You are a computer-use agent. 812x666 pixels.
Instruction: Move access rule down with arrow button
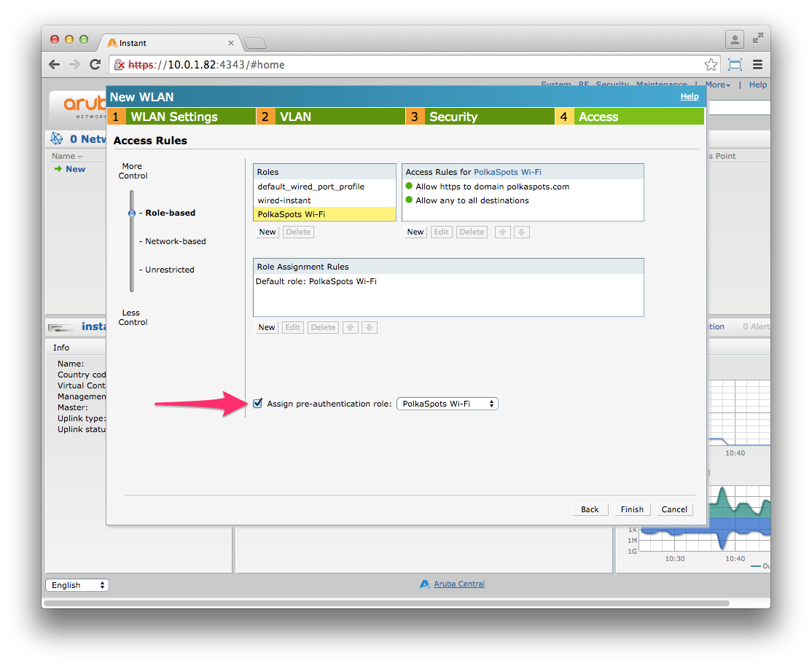click(x=521, y=232)
